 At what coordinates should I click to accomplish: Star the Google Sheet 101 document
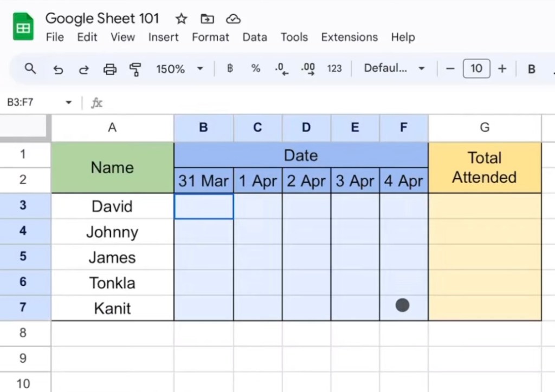pos(182,19)
